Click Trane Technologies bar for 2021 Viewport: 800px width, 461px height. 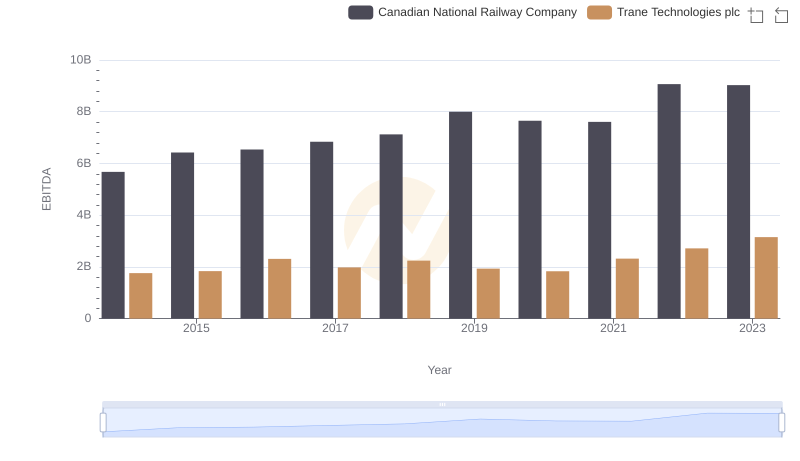point(627,289)
